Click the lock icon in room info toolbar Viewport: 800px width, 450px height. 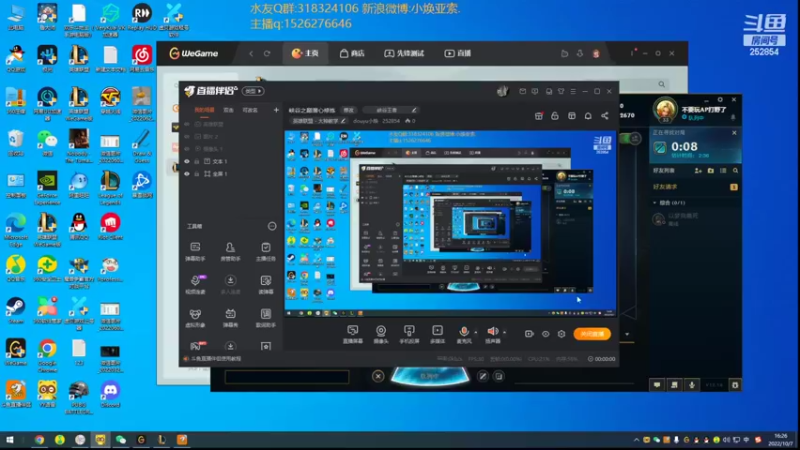[x=555, y=116]
